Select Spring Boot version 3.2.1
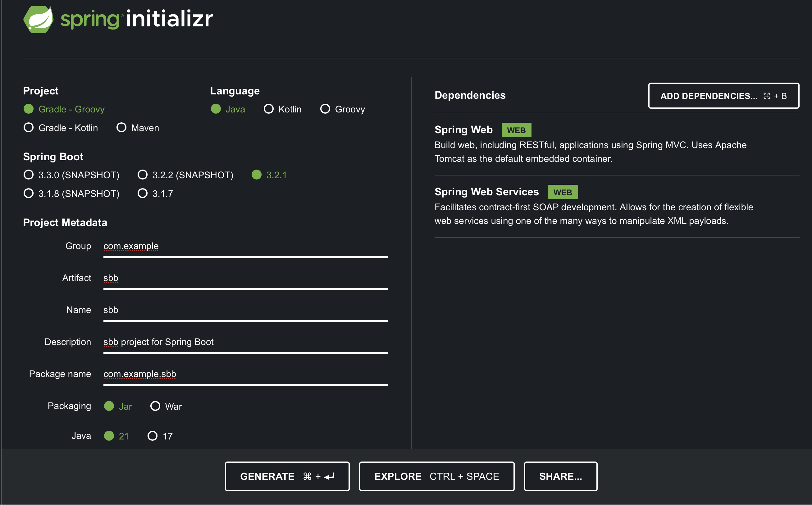Viewport: 812px width, 505px height. pyautogui.click(x=269, y=175)
